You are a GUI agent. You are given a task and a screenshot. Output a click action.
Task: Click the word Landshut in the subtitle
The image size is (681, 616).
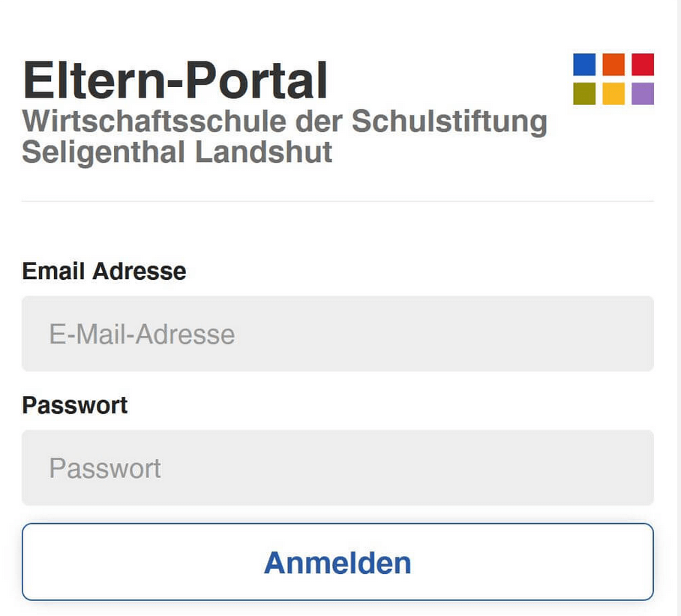click(264, 152)
